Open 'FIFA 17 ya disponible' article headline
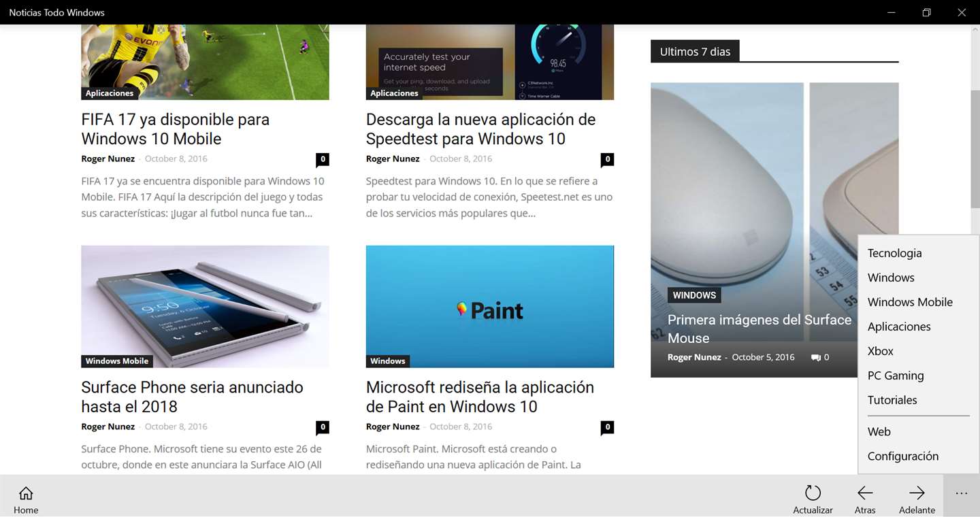 pos(176,129)
